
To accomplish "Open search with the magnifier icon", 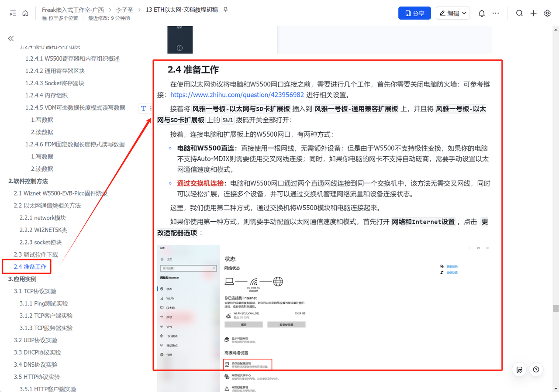I will click(519, 14).
